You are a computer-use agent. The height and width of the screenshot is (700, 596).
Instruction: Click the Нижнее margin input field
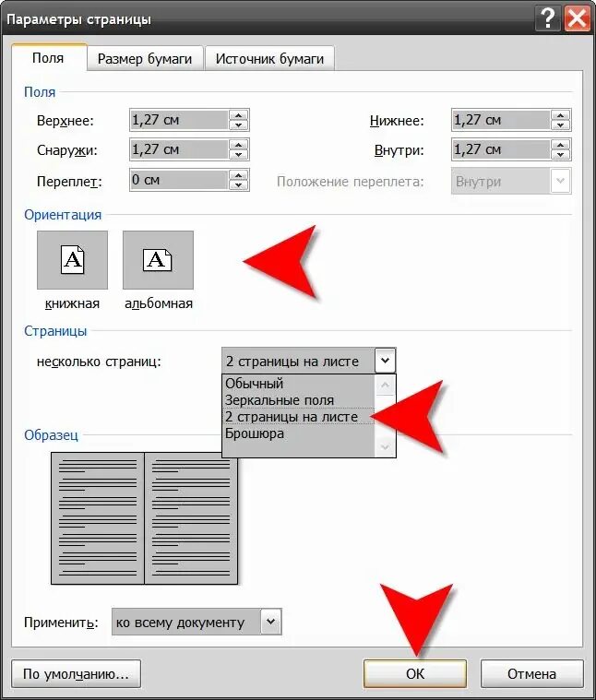(500, 120)
